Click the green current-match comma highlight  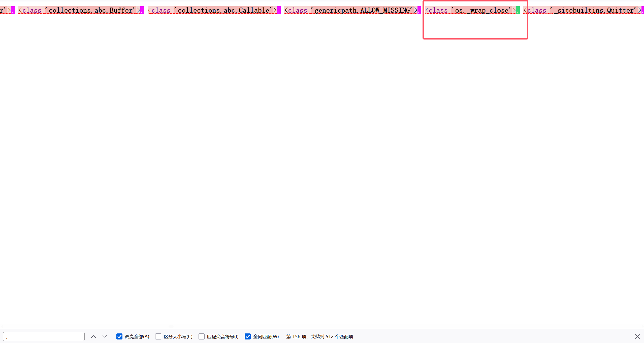(518, 10)
